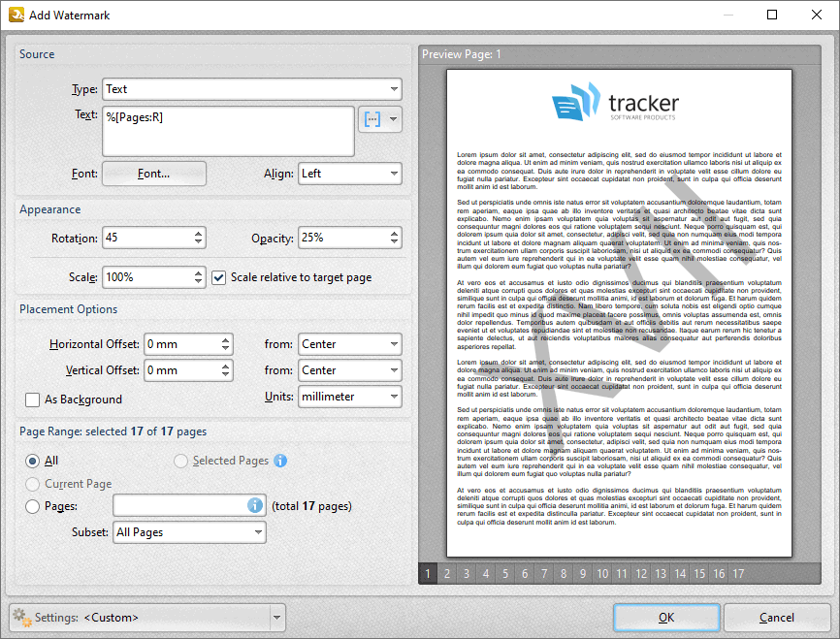
Task: Select the Current Page radio button
Action: (32, 483)
